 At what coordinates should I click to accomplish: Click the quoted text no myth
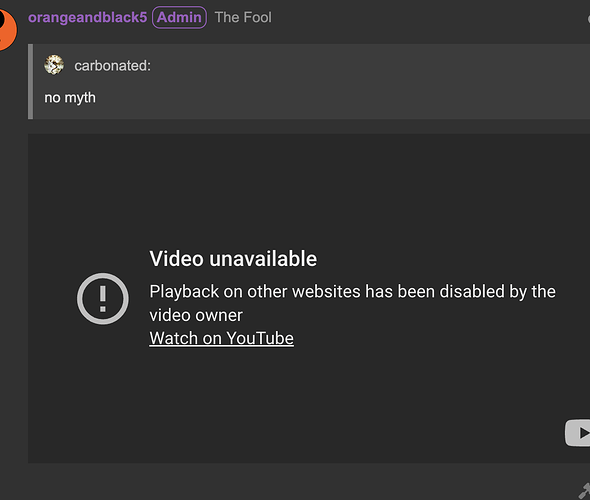pos(70,98)
